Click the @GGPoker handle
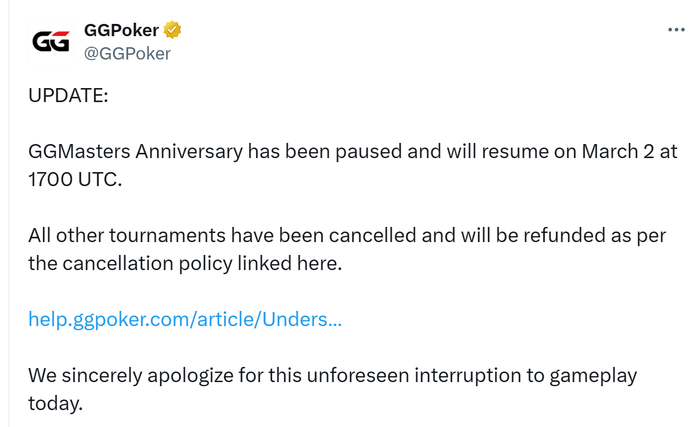 [127, 53]
